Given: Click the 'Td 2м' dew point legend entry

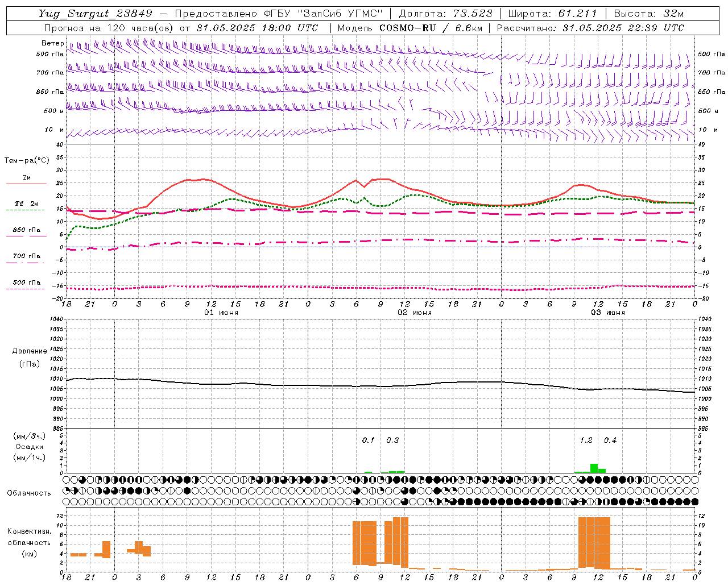Looking at the screenshot, I should click(x=26, y=203).
